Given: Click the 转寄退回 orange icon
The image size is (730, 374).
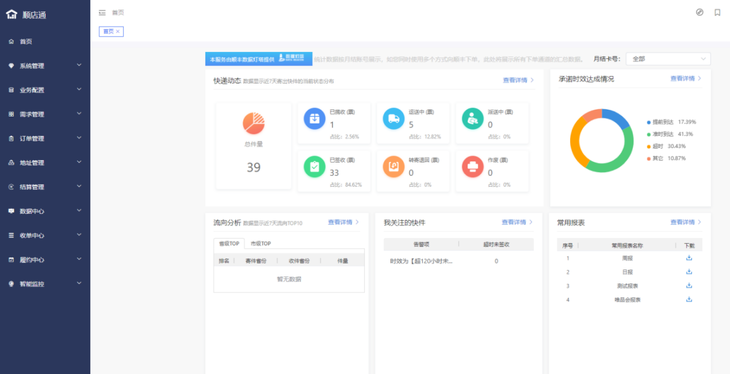Looking at the screenshot, I should [393, 166].
